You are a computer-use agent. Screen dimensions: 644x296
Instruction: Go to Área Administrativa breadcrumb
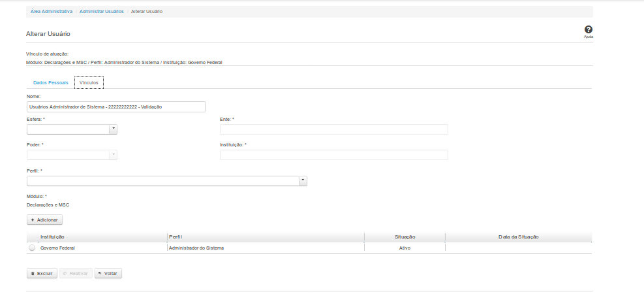point(52,12)
